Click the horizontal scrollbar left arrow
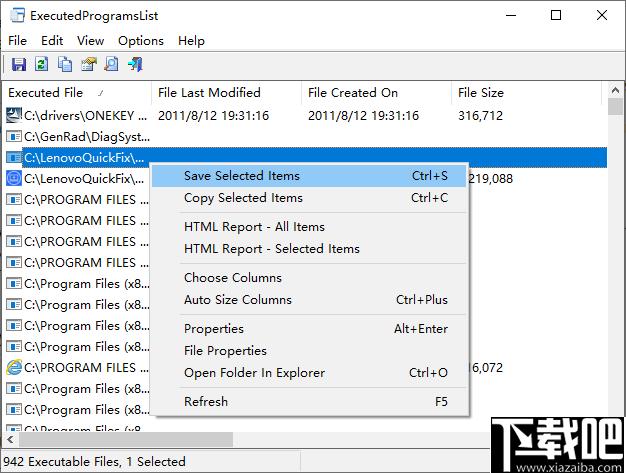 [11, 440]
